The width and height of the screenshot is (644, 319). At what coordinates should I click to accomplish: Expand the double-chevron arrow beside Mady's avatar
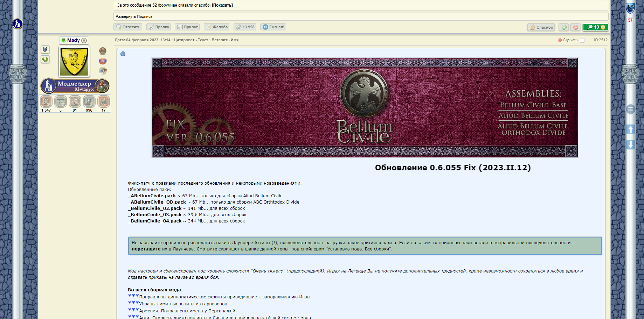pyautogui.click(x=45, y=49)
